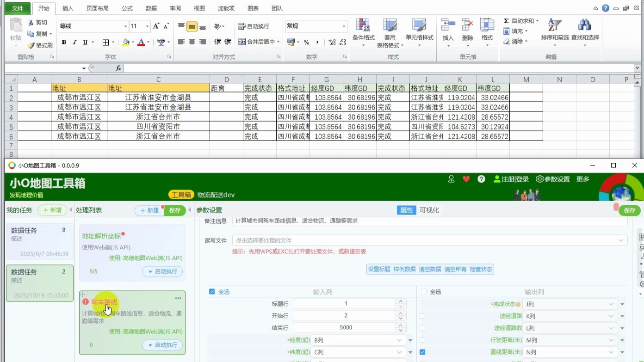Uncheck the 直线距离(米) output checkbox
Screen dimensions: 644x362
(421, 352)
